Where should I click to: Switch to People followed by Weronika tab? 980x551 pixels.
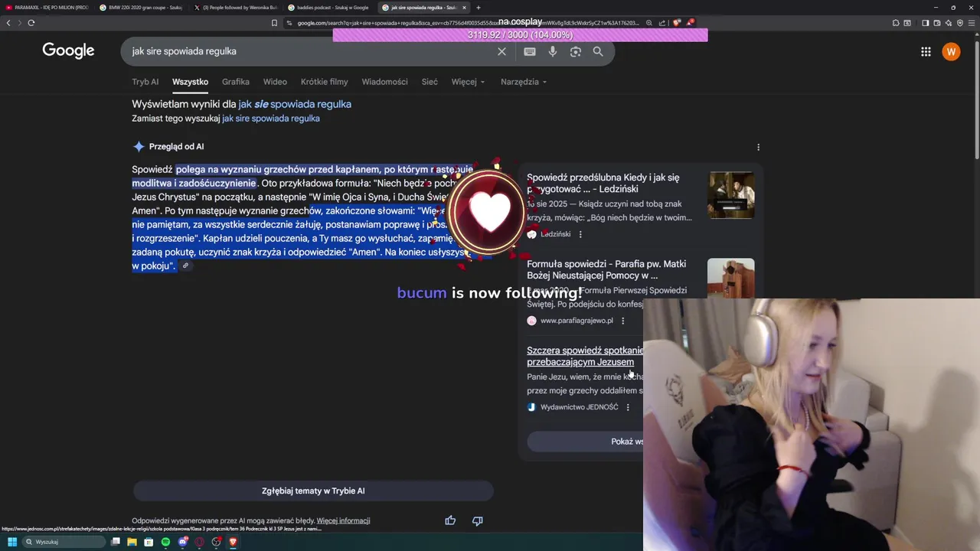(236, 8)
